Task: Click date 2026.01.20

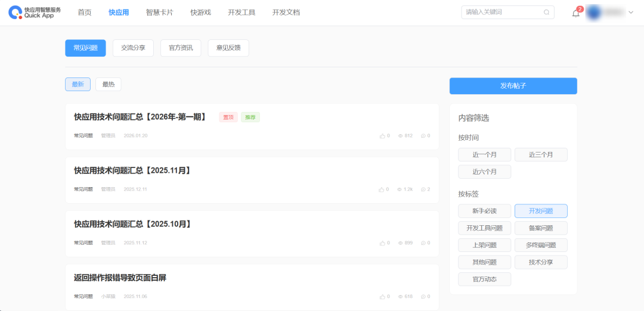Action: pos(135,135)
